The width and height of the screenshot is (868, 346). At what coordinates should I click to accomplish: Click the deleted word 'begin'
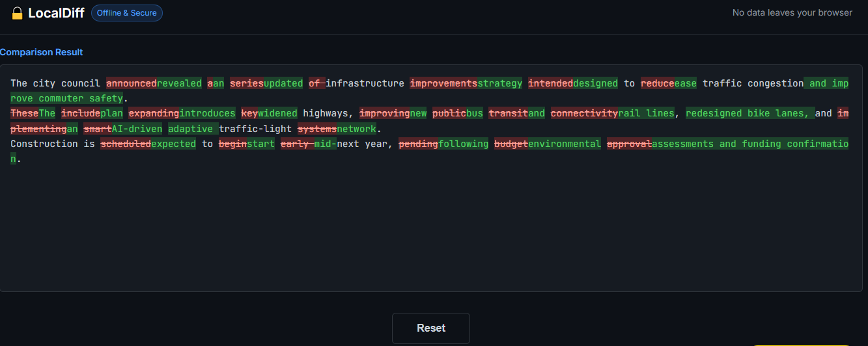pyautogui.click(x=233, y=143)
